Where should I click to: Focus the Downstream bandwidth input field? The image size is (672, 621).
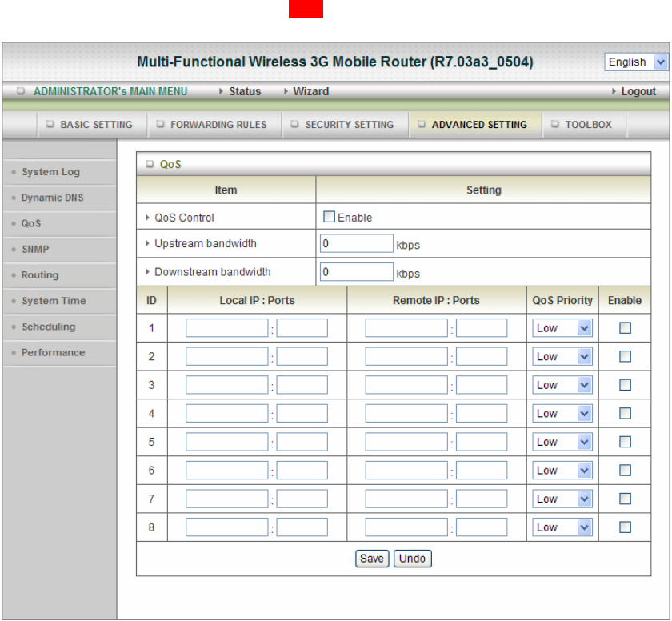click(x=357, y=272)
